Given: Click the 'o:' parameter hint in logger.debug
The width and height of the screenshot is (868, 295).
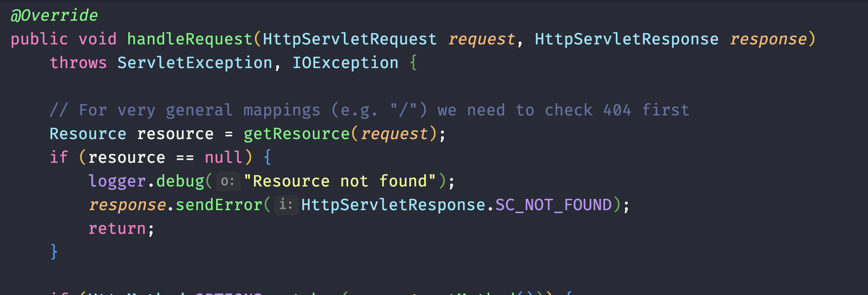Looking at the screenshot, I should coord(227,181).
